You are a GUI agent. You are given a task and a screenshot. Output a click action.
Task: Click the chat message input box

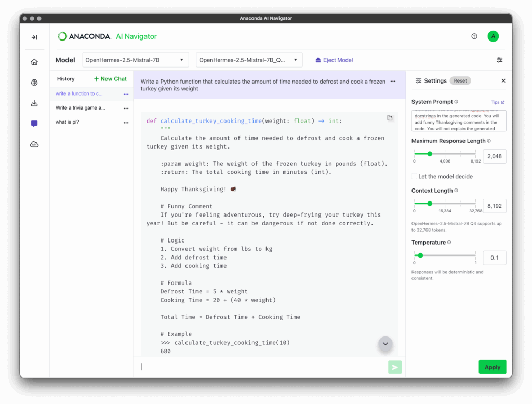[x=263, y=367]
